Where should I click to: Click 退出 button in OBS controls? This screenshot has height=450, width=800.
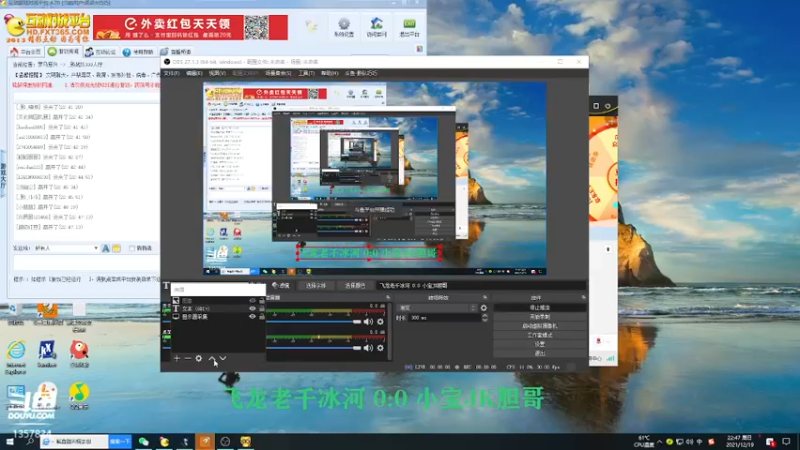(540, 353)
